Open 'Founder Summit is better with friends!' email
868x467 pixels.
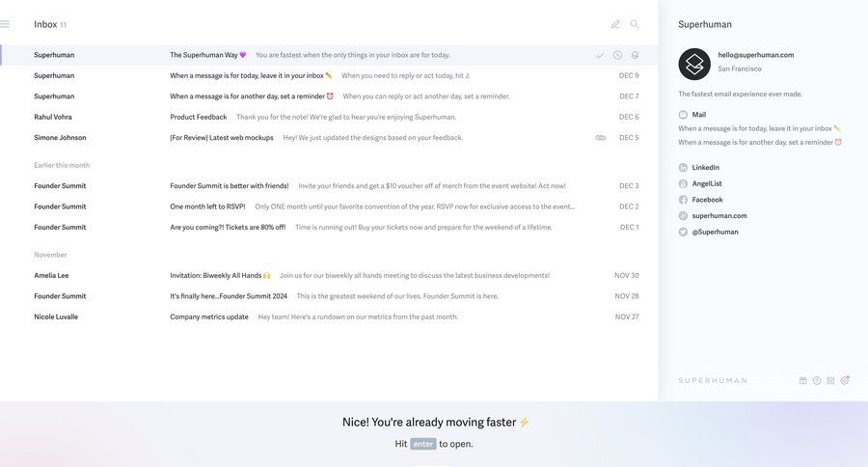[330, 186]
